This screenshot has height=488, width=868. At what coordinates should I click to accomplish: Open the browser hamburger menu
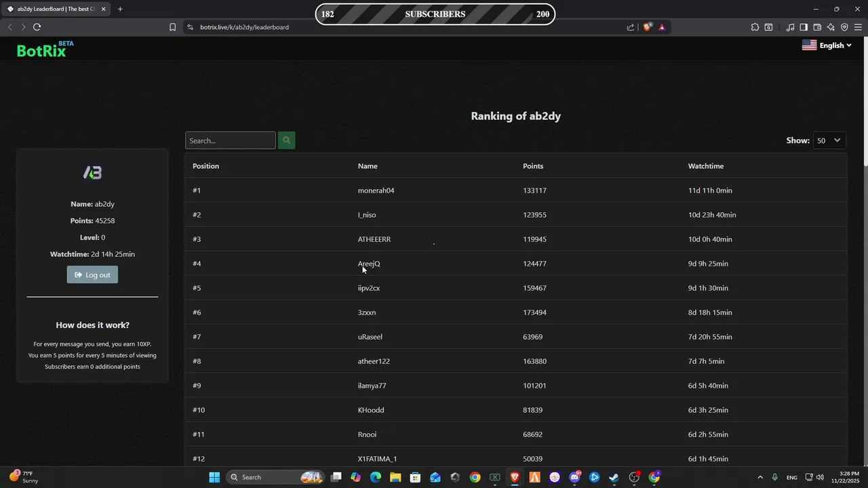(858, 27)
